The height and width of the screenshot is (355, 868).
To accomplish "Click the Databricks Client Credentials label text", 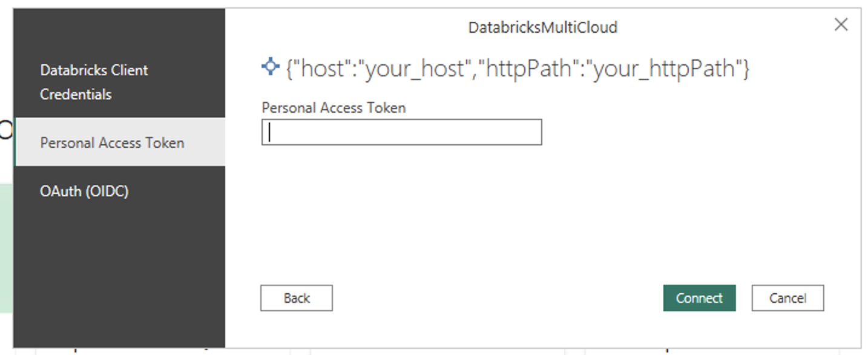I will pos(94,82).
